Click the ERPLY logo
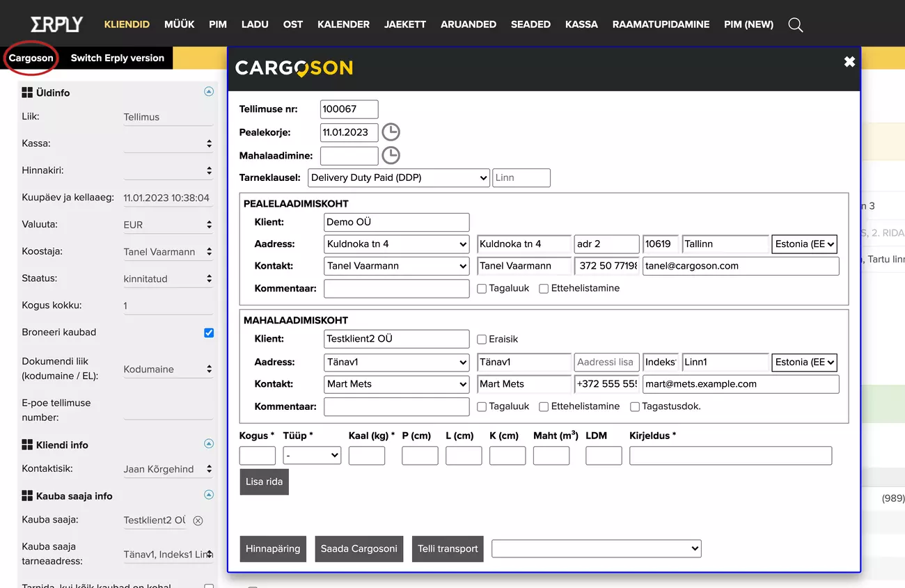This screenshot has height=588, width=905. [56, 24]
